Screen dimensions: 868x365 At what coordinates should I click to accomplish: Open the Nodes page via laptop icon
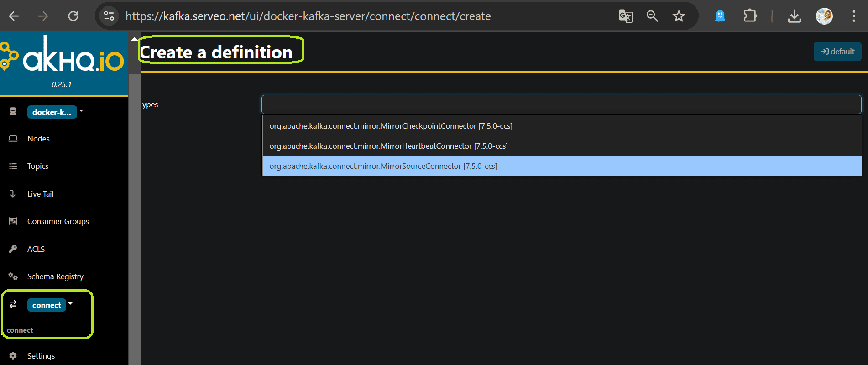tap(13, 138)
